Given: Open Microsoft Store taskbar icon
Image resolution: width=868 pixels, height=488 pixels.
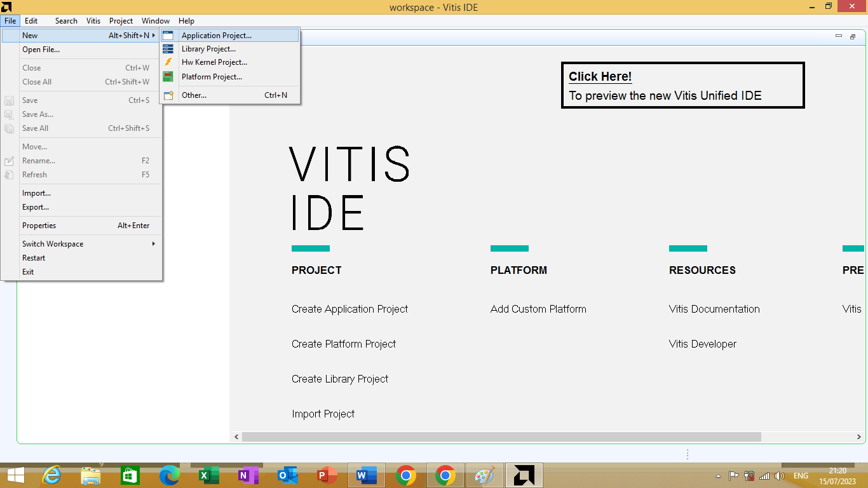Looking at the screenshot, I should tap(130, 475).
